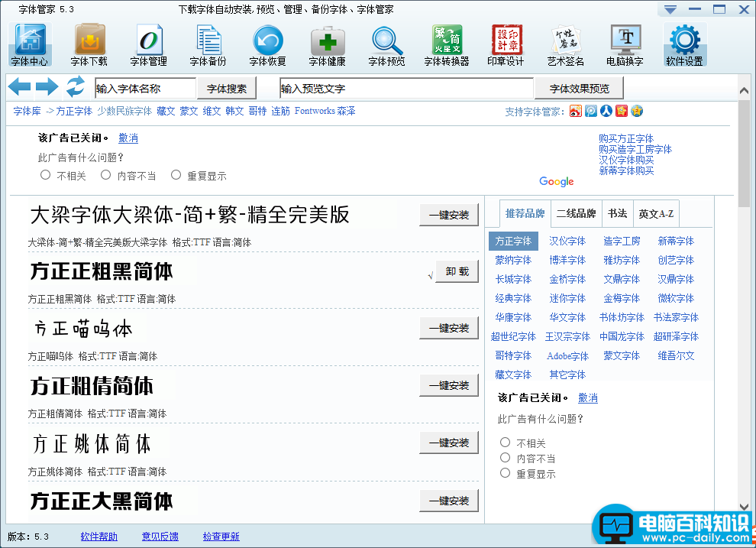Click the 字体效果预览 button
This screenshot has width=756, height=548.
click(579, 89)
